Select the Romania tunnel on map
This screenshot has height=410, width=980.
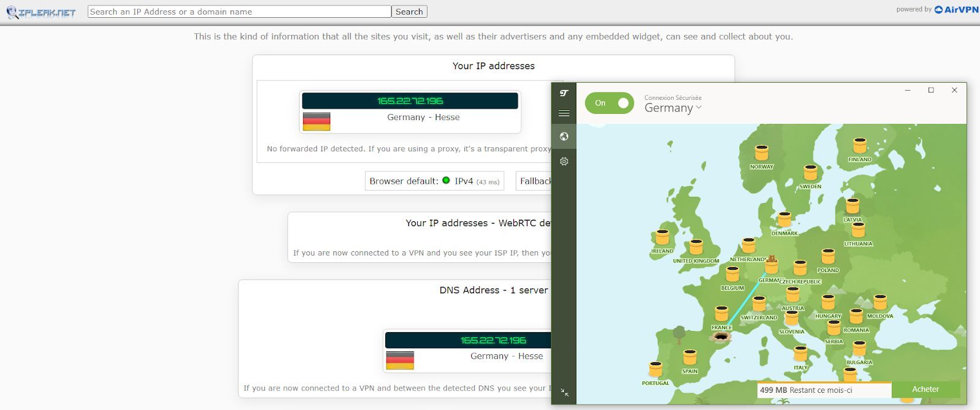click(856, 317)
